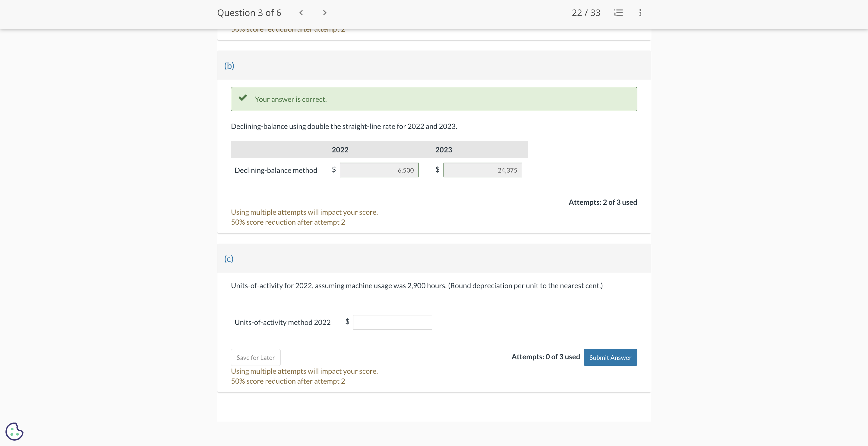The image size is (868, 446).
Task: Expand part (c) label
Action: (x=229, y=258)
